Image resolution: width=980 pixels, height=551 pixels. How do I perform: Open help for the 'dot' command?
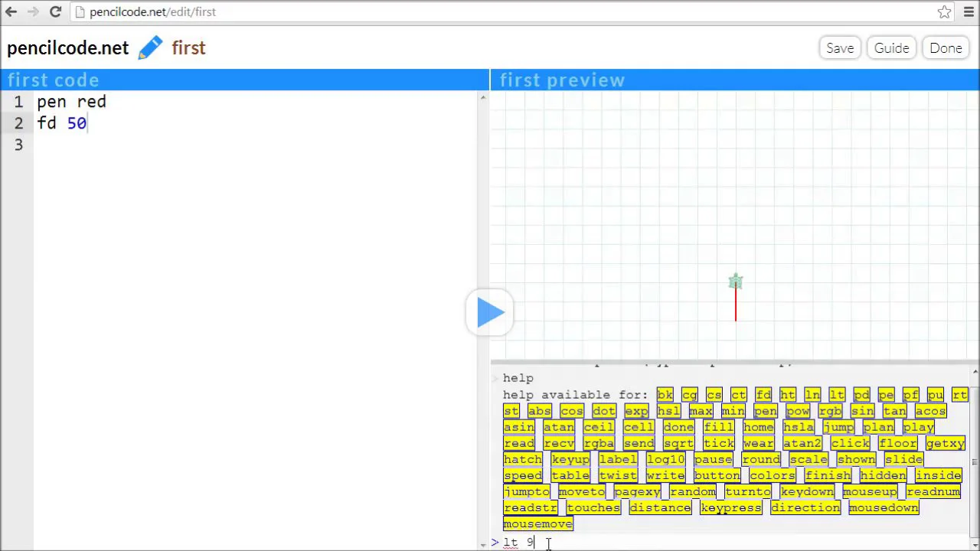[x=603, y=411]
